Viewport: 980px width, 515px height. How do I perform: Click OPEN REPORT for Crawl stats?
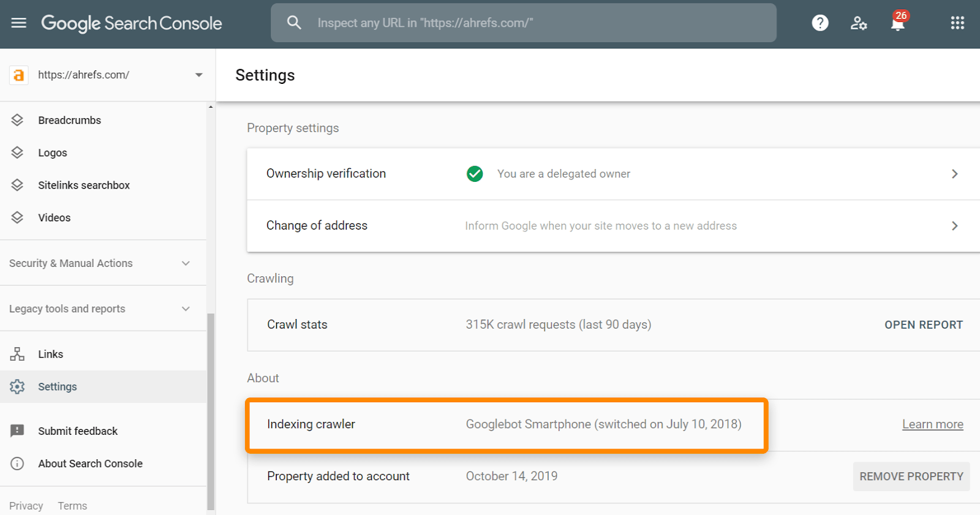923,325
